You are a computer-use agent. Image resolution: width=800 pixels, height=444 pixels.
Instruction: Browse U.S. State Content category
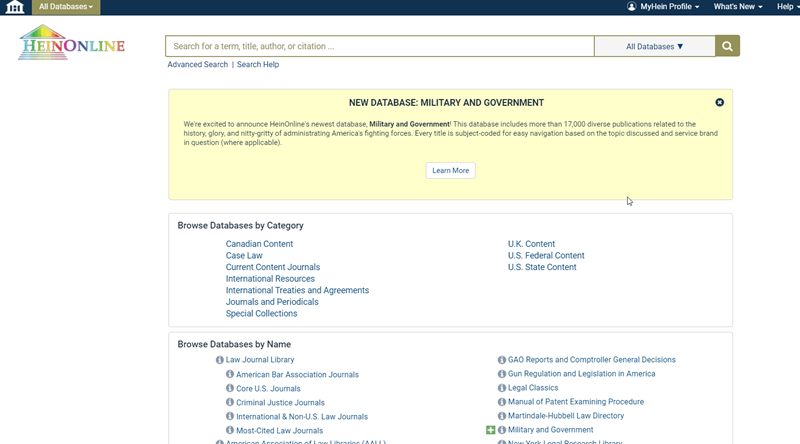pos(542,267)
